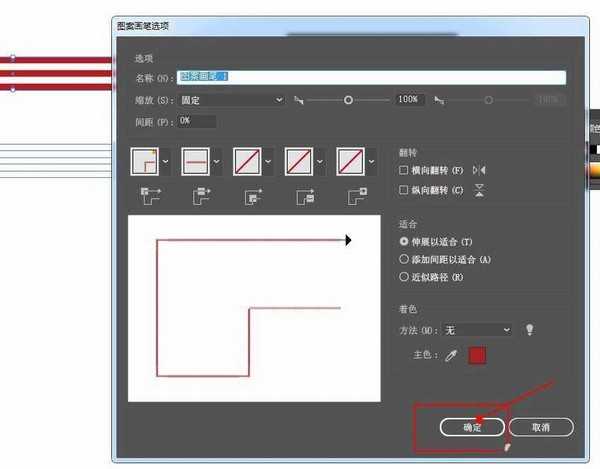
Task: Click the flip along icon beside 横向翻转
Action: (x=478, y=171)
